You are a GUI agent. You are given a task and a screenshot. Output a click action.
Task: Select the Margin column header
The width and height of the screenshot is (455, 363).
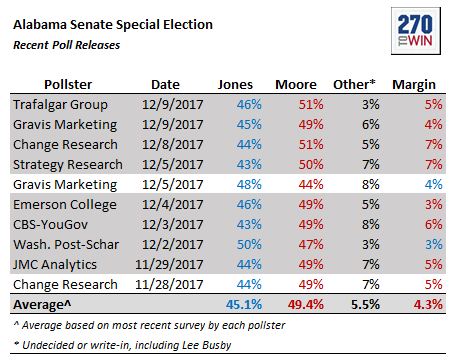point(414,85)
